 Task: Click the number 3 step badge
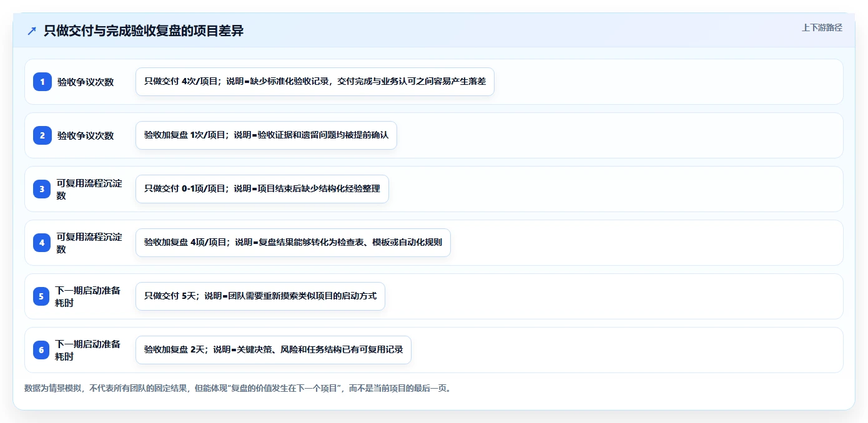42,189
